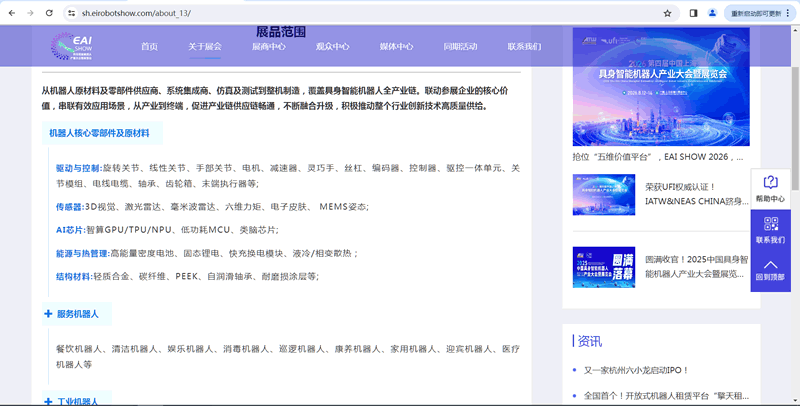Expand the 工业机器人 section
The image size is (800, 406).
click(x=49, y=401)
